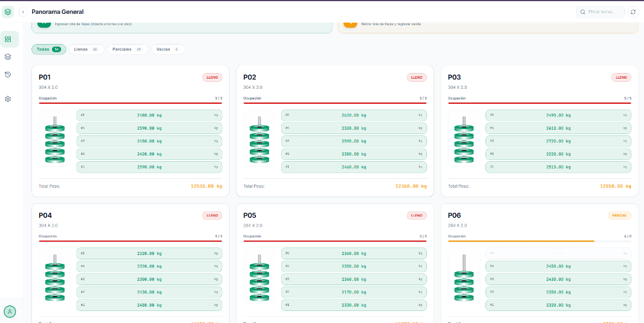This screenshot has width=644, height=323.
Task: Click the app logo stacked-layers icon
Action: click(8, 12)
